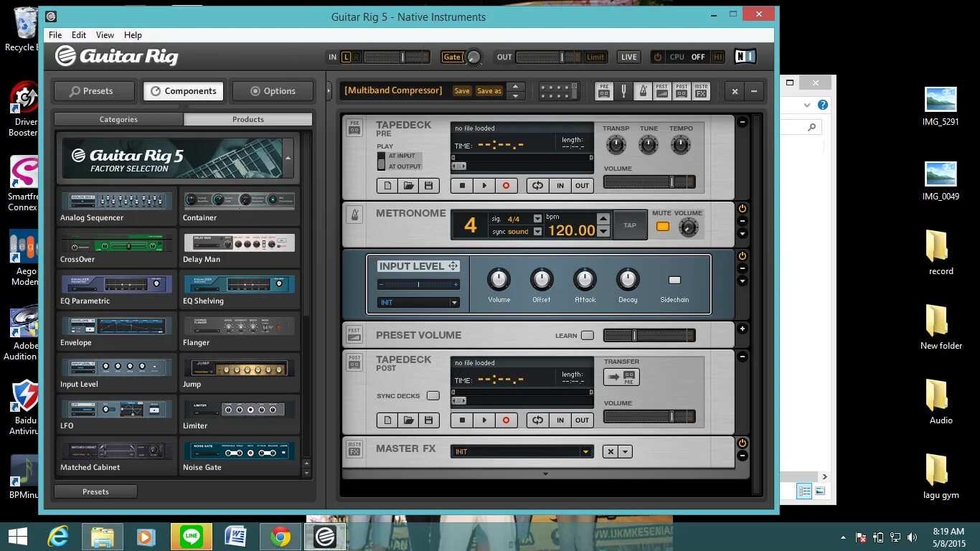Enable HI quality mode
The height and width of the screenshot is (551, 980).
[x=718, y=57]
